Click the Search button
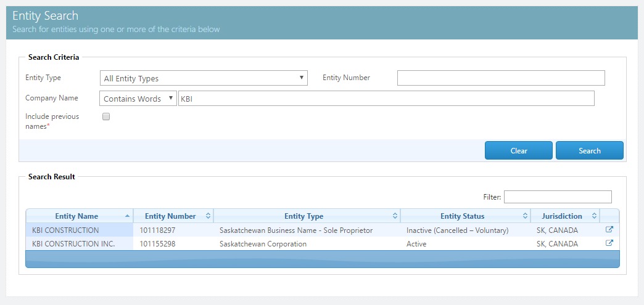 [589, 151]
